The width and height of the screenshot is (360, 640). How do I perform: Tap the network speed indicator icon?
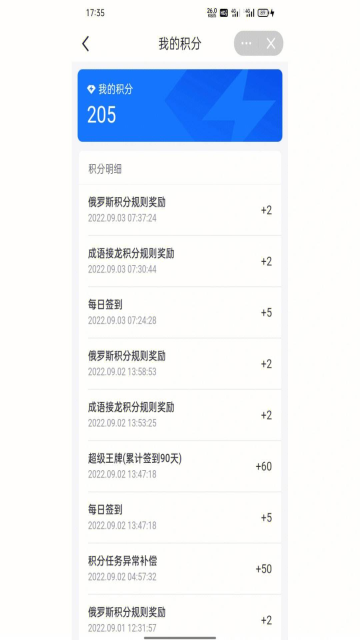(212, 13)
